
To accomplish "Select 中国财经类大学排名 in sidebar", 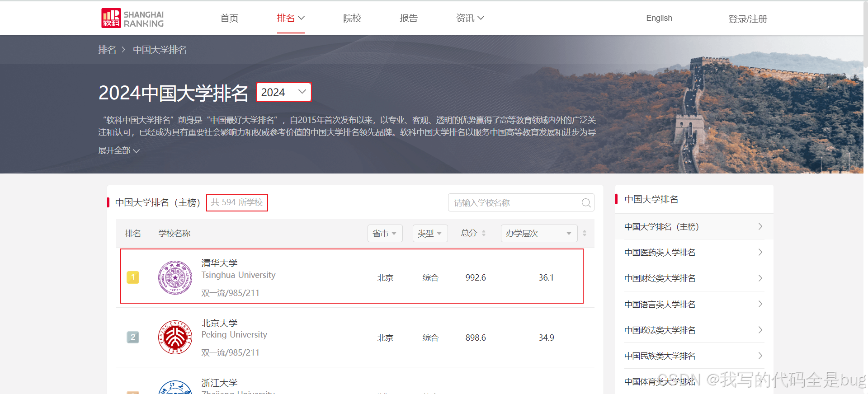I will click(694, 278).
